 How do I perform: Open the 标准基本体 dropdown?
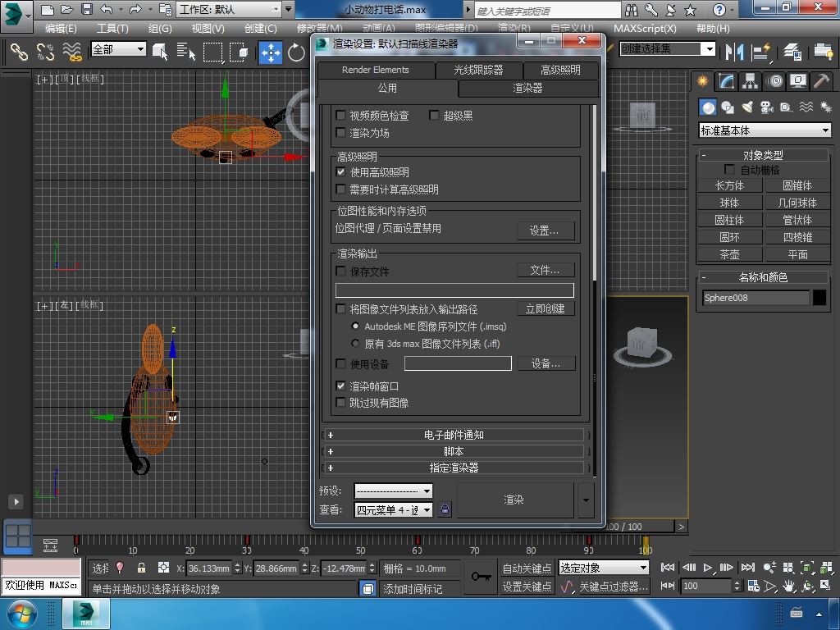click(x=765, y=130)
